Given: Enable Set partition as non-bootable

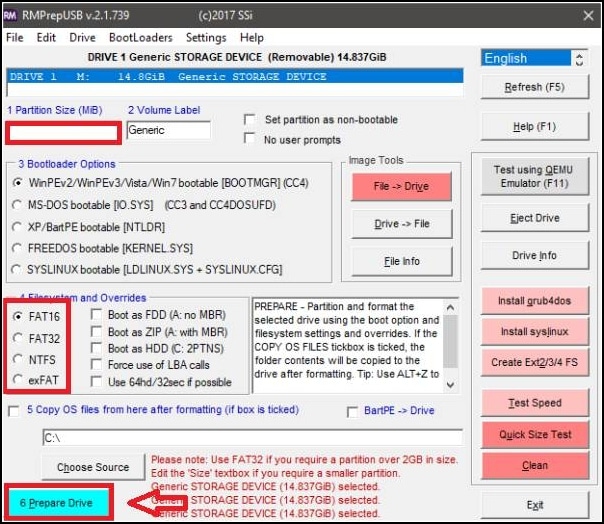Looking at the screenshot, I should pos(251,119).
